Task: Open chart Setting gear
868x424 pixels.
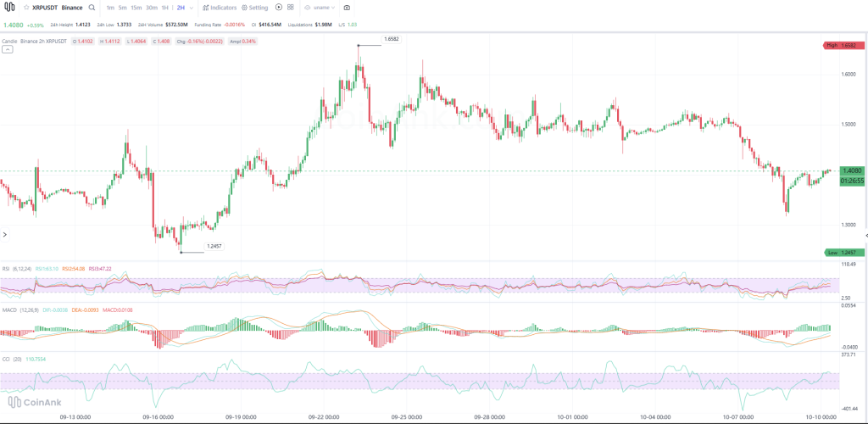Action: [x=254, y=8]
